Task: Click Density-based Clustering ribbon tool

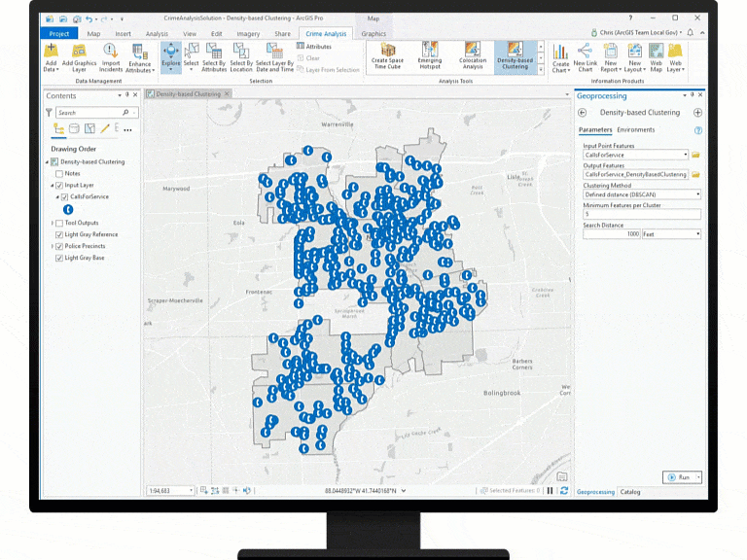Action: [515, 56]
